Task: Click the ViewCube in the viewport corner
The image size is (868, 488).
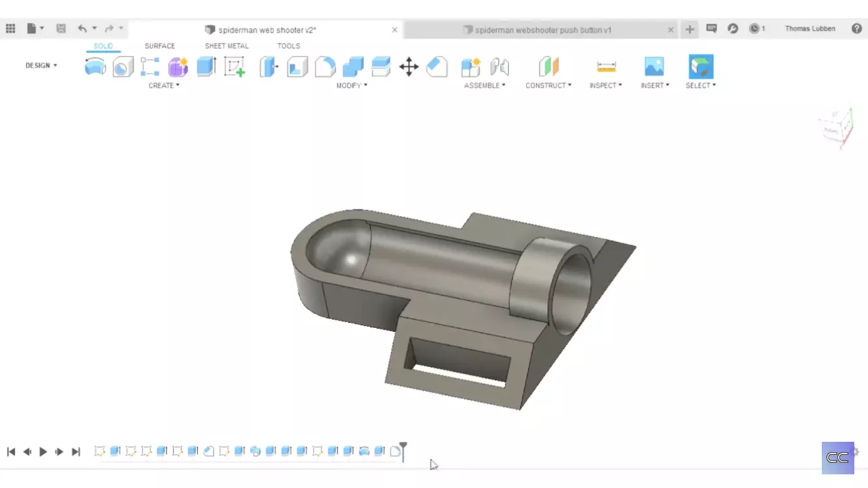Action: [837, 129]
